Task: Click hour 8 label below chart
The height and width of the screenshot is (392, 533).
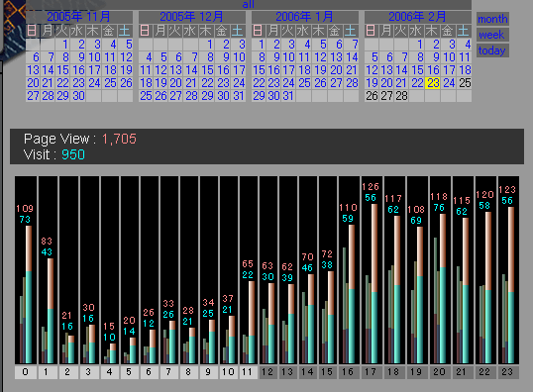Action: tap(188, 372)
